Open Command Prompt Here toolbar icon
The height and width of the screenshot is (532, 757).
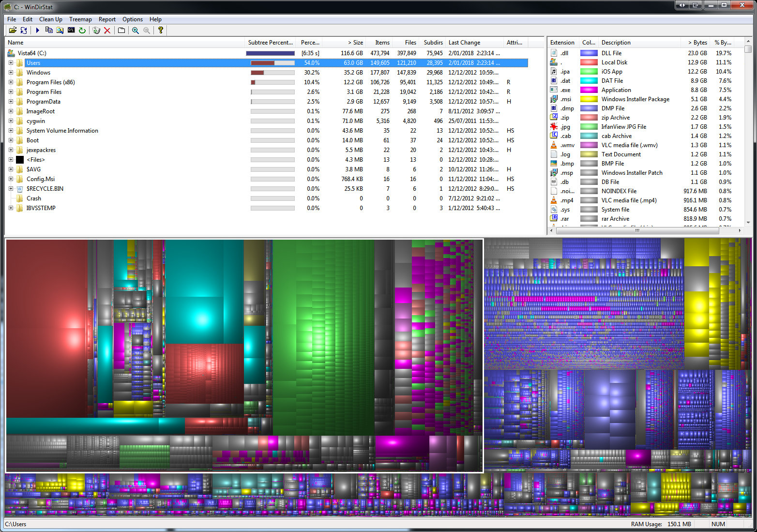point(71,30)
